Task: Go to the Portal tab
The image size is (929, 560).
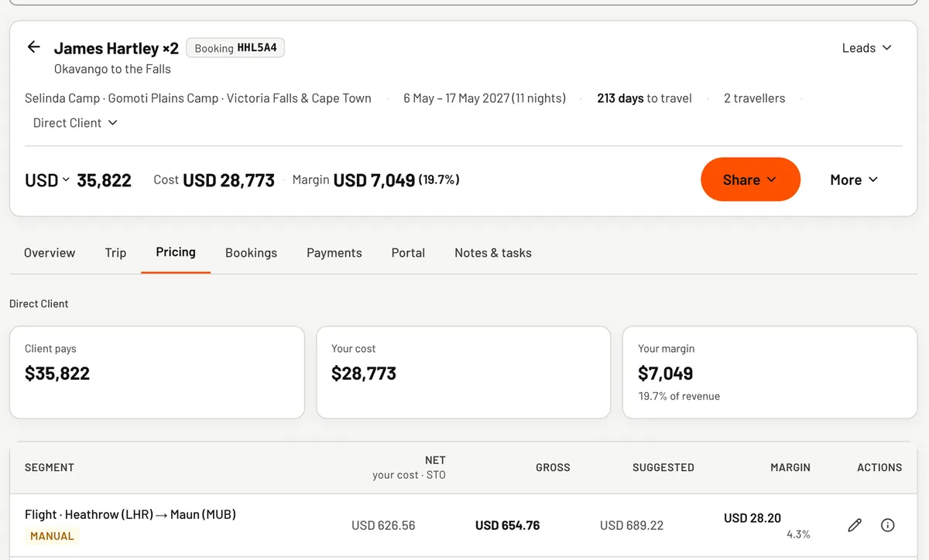Action: tap(408, 253)
